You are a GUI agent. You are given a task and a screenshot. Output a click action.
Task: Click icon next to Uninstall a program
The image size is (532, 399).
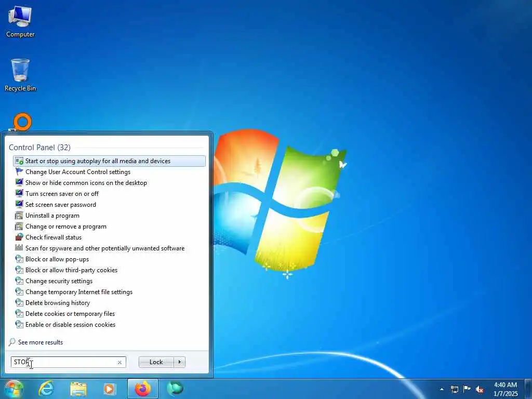[x=19, y=216]
